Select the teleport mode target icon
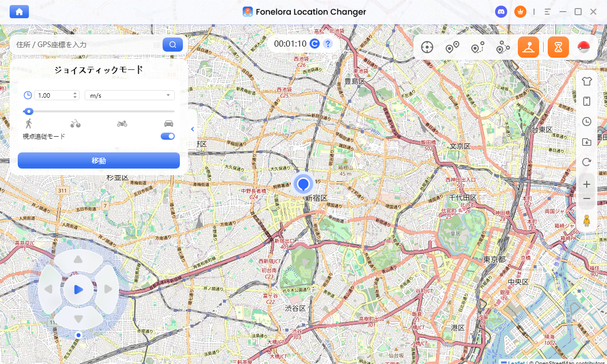Screen dimensions: 607x364 coord(427,48)
